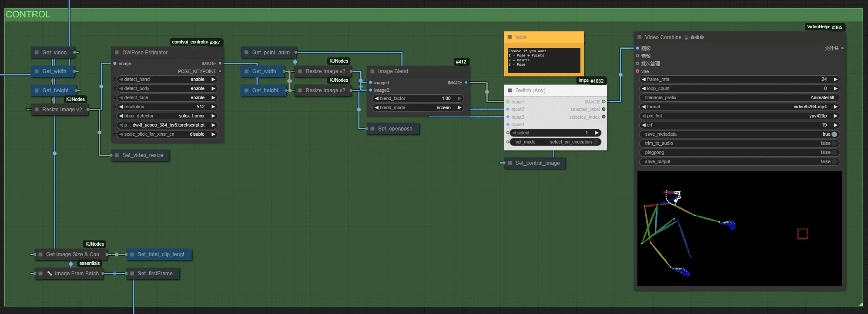Click the Switch (Any) node collapse dot

510,90
